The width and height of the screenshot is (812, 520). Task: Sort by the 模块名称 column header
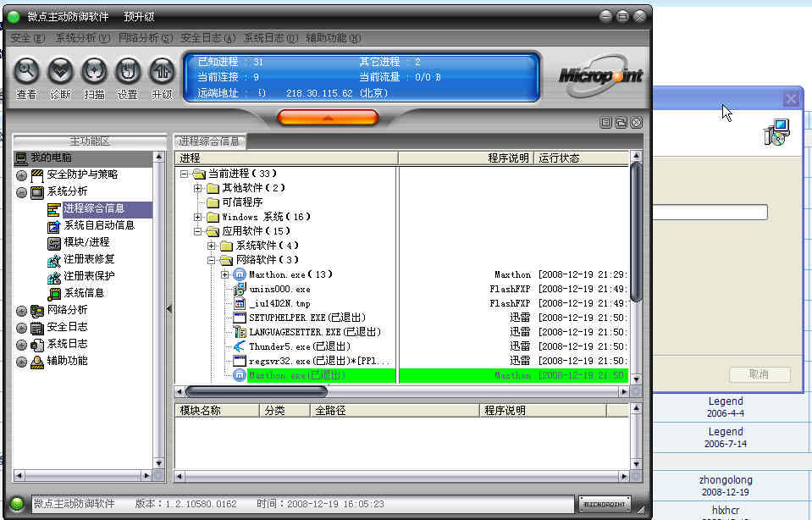tap(217, 411)
